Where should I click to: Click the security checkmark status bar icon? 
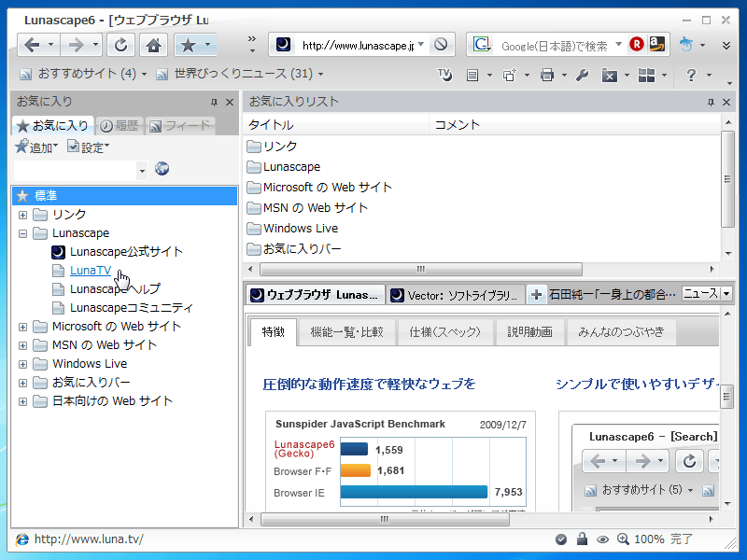click(561, 539)
